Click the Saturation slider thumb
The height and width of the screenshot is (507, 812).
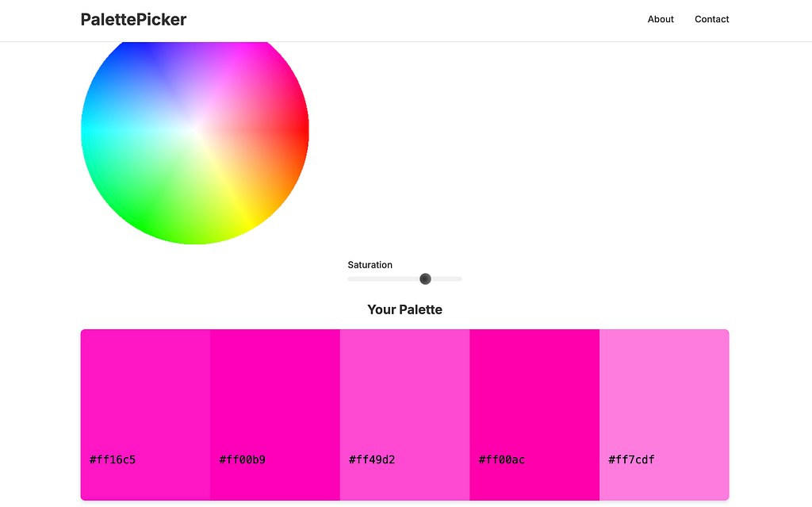tap(425, 279)
